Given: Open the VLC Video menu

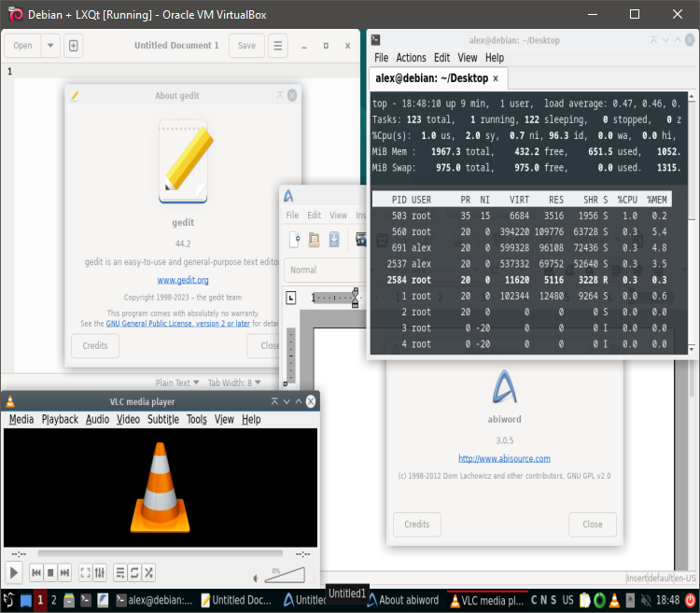Looking at the screenshot, I should pos(128,419).
